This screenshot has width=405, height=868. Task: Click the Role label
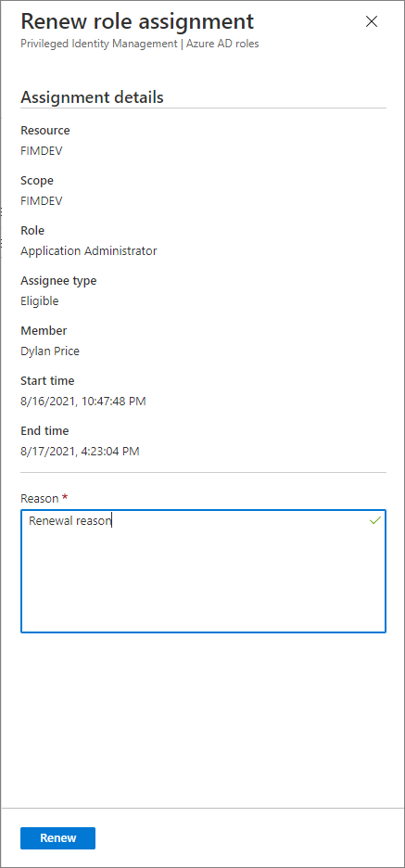pyautogui.click(x=32, y=230)
